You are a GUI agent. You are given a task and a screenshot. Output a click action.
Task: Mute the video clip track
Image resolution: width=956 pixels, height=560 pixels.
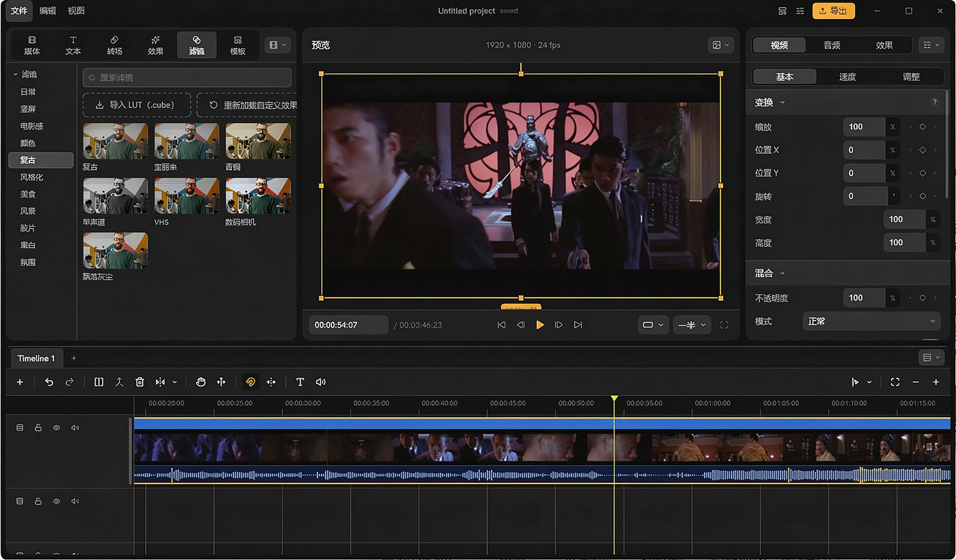tap(75, 427)
